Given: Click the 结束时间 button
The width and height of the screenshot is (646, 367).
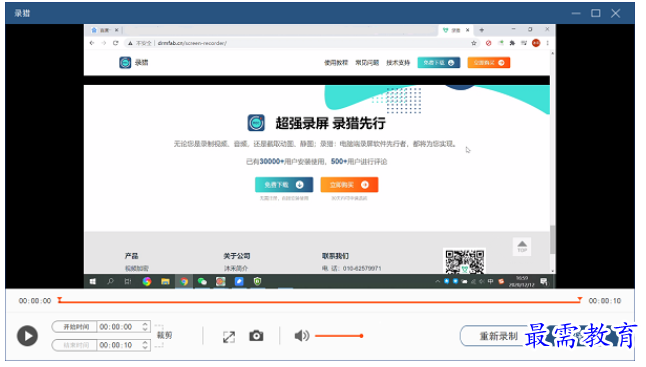Looking at the screenshot, I should coord(75,345).
